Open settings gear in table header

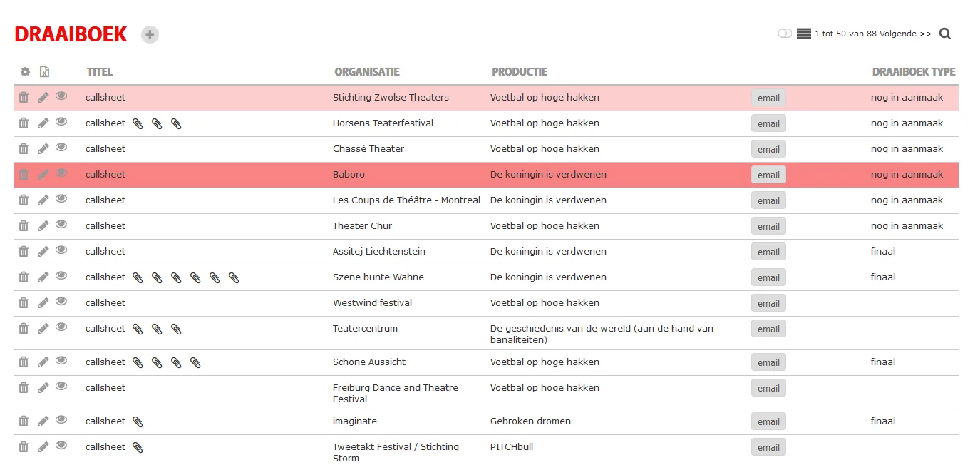(x=25, y=72)
